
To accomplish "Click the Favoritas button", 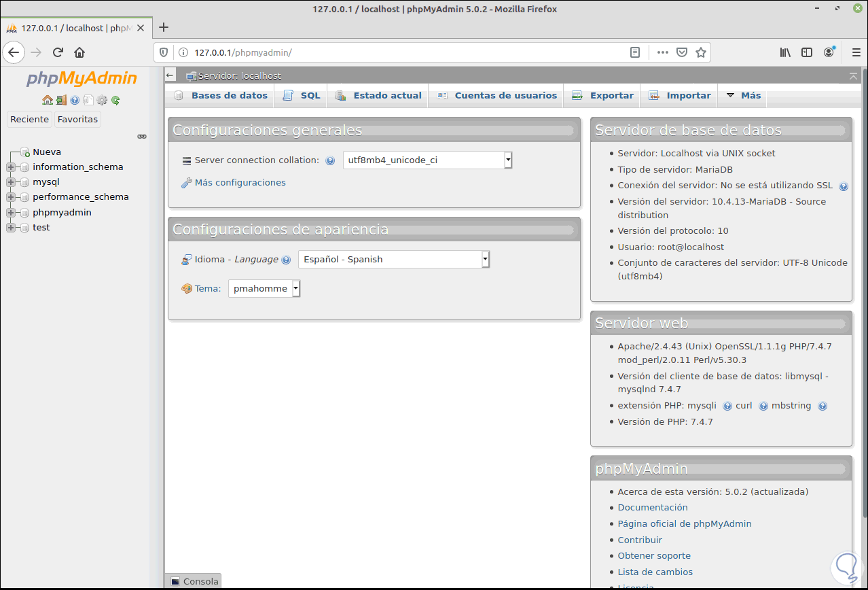I will 78,120.
